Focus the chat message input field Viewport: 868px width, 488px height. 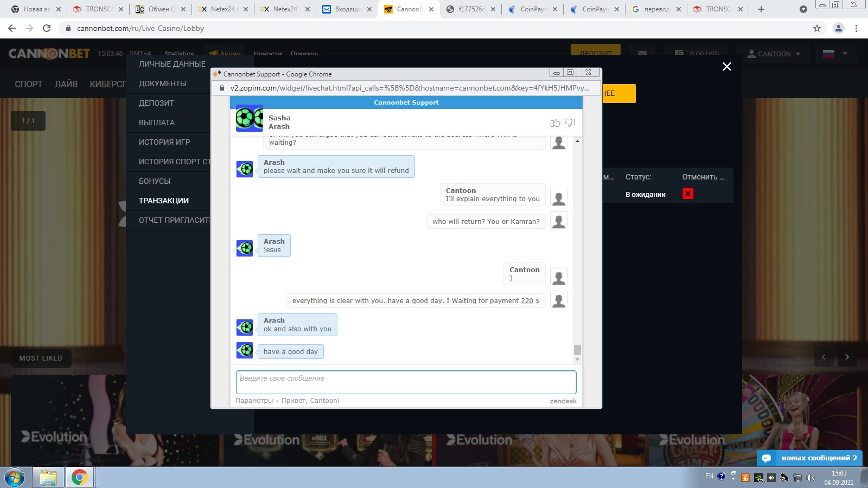(406, 382)
